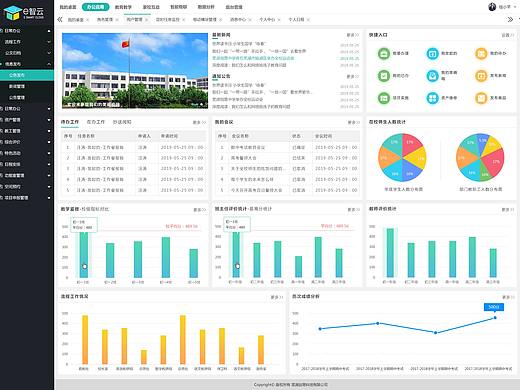
Task: Close the 个人中心 page tab
Action: [279, 20]
